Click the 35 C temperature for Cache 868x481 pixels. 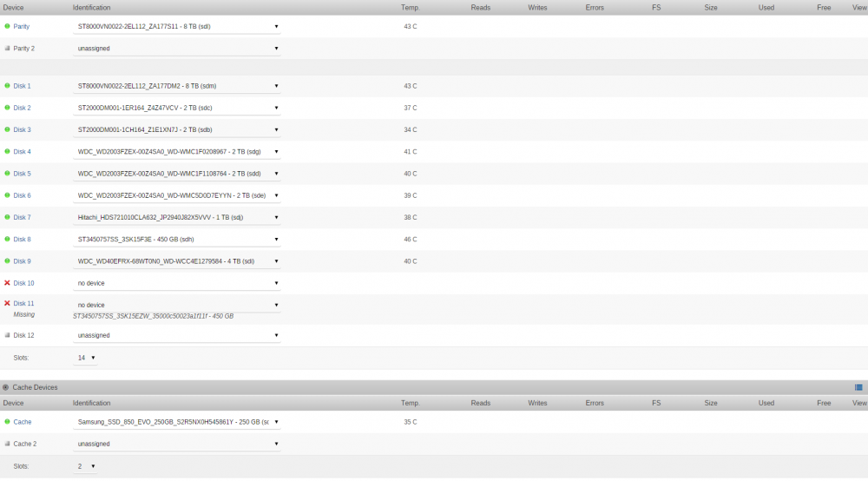pyautogui.click(x=411, y=422)
